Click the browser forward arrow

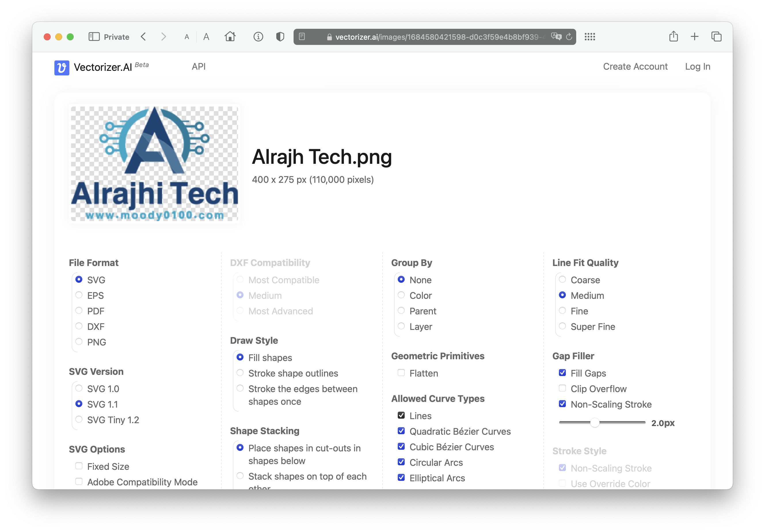pos(163,37)
